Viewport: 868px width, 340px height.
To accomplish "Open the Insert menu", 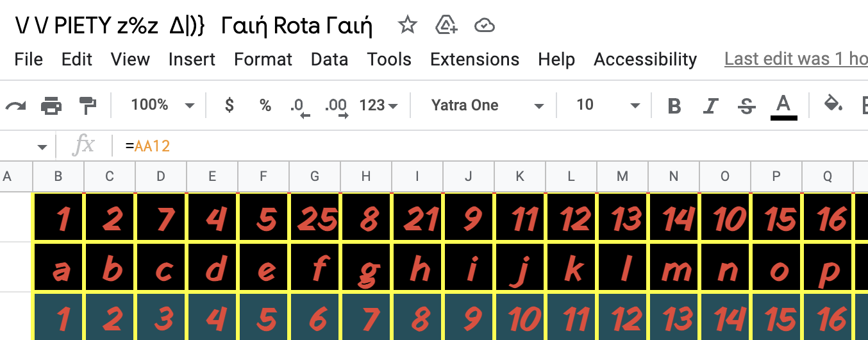I will coord(192,60).
